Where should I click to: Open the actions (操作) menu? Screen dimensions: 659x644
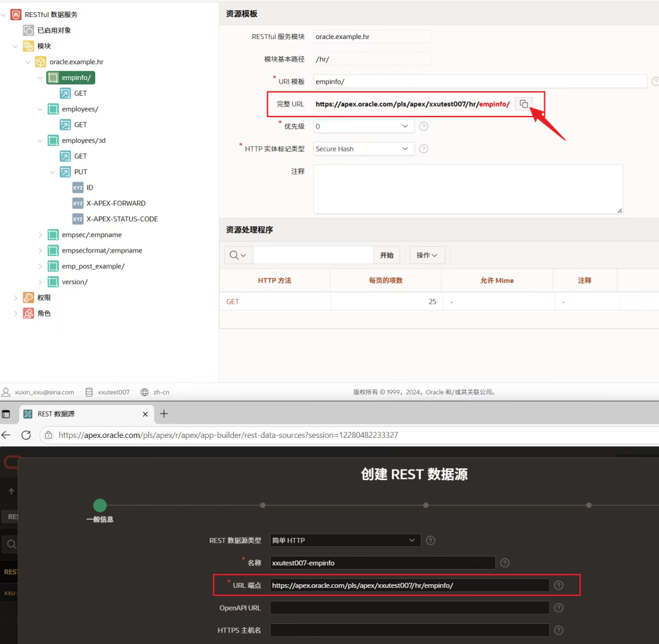coord(427,255)
